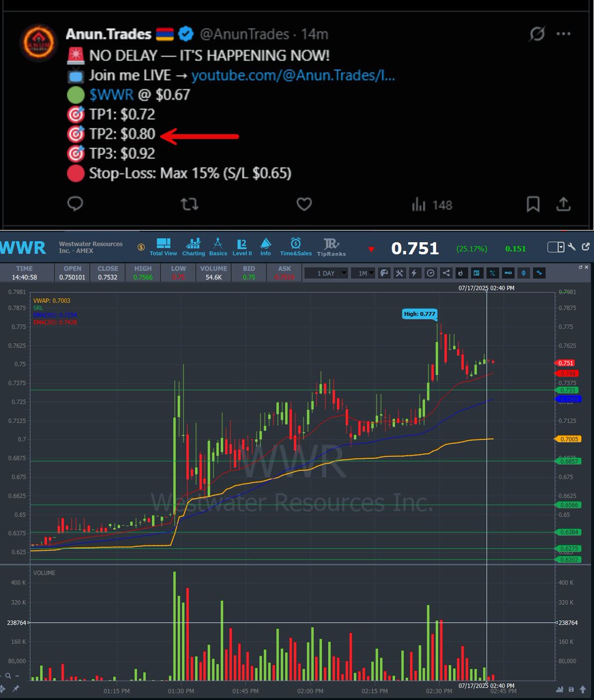This screenshot has height=700, width=594.
Task: Click the Anun Trades profile avatar
Action: coord(38,43)
